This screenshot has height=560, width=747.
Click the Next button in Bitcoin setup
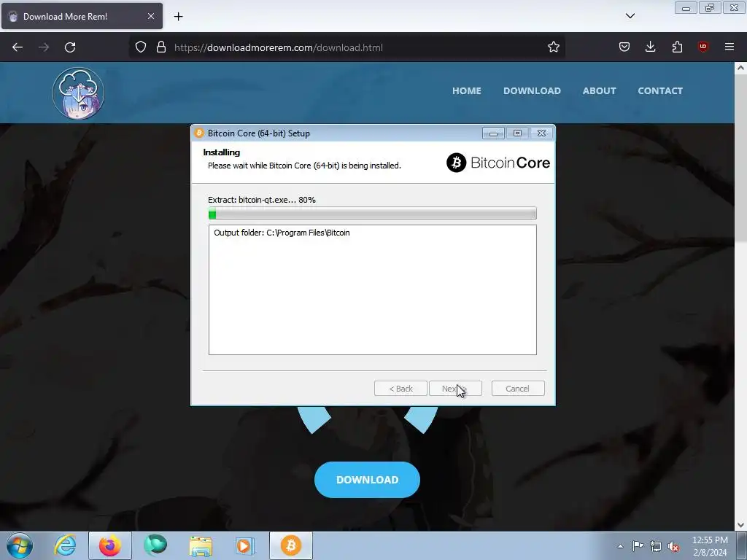click(455, 389)
